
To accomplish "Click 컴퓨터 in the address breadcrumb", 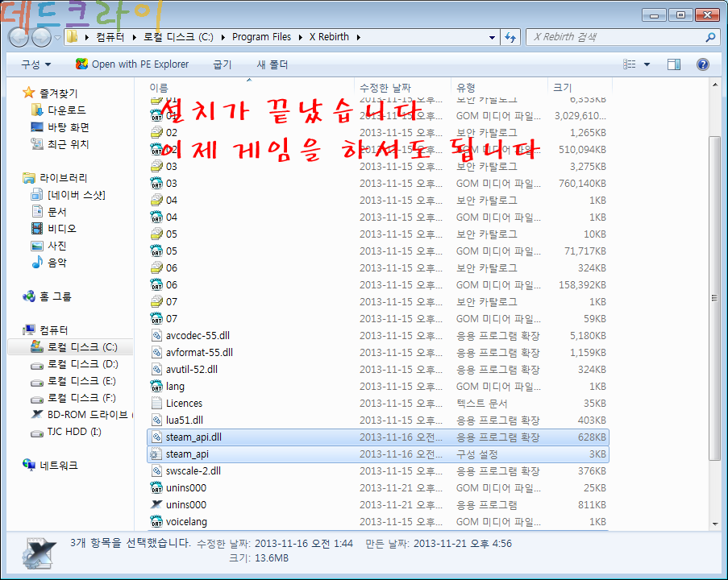I will [x=110, y=37].
